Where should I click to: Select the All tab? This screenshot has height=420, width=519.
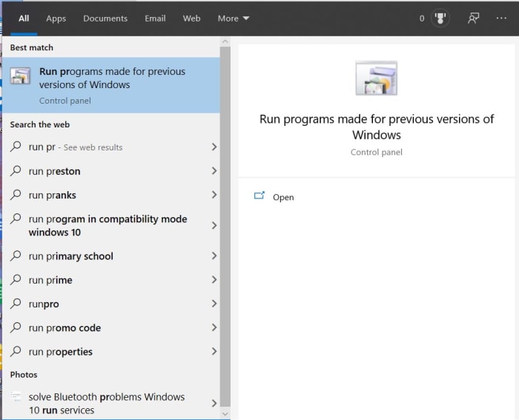click(24, 19)
